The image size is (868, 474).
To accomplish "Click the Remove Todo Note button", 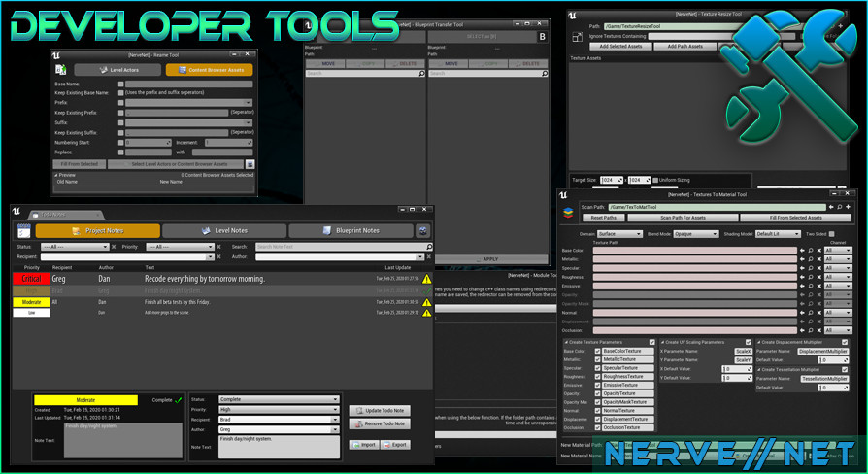I will coord(380,423).
